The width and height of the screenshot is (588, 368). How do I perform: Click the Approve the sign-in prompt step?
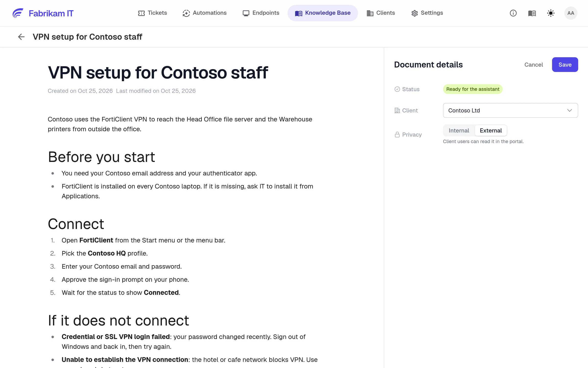tap(125, 280)
